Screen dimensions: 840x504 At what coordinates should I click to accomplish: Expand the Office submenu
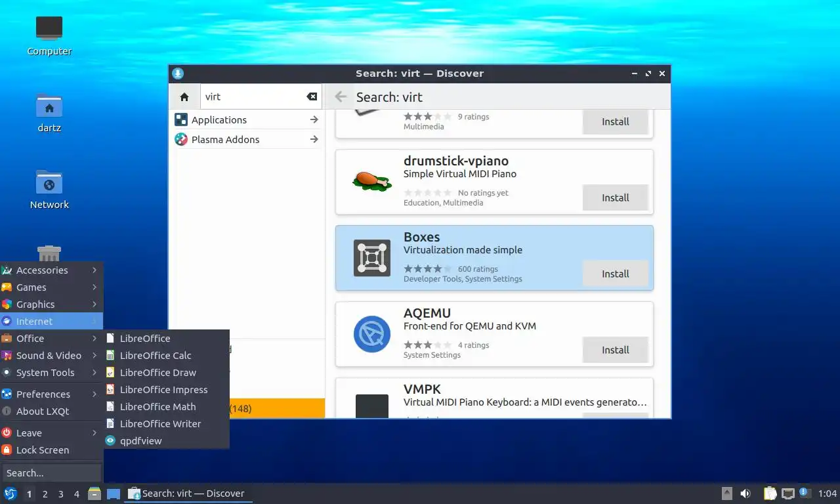pos(51,339)
